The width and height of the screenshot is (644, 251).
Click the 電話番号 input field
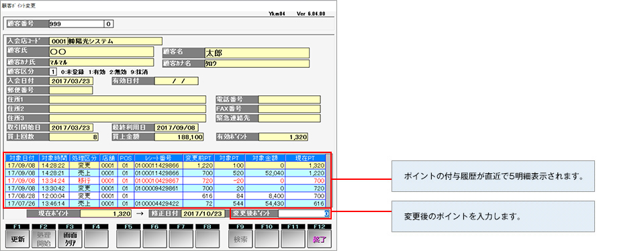289,99
